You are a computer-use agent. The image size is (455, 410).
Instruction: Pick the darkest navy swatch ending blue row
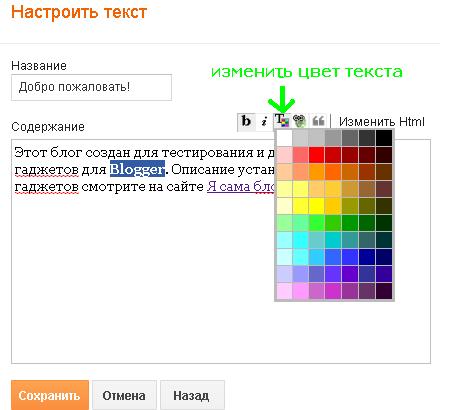(x=384, y=257)
